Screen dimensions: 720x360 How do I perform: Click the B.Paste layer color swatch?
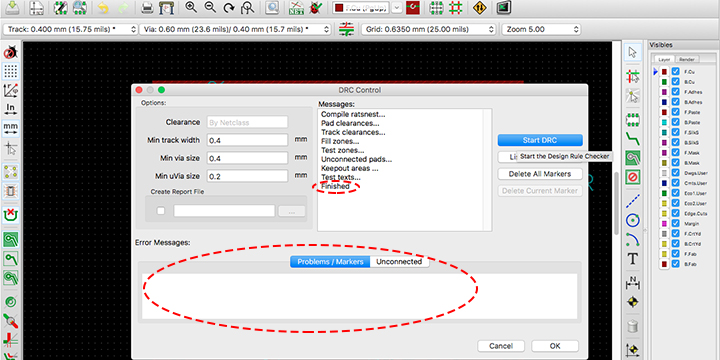(x=664, y=122)
